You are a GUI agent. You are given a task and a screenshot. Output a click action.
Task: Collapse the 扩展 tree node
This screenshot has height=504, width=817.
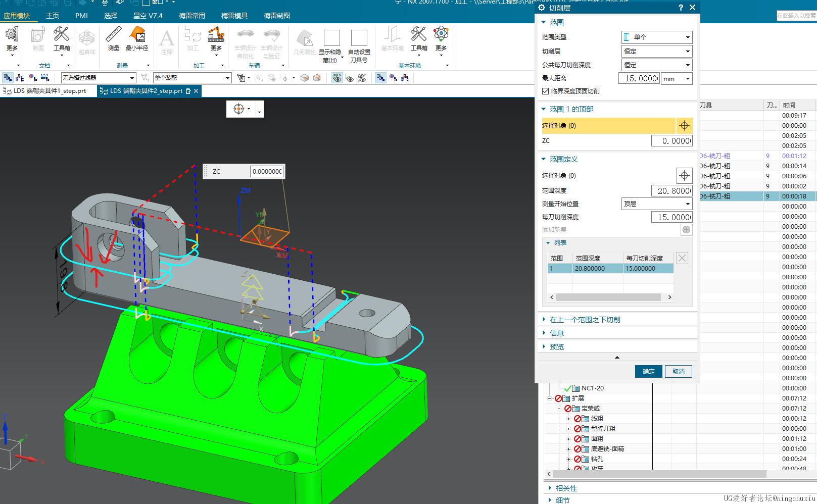(x=550, y=398)
